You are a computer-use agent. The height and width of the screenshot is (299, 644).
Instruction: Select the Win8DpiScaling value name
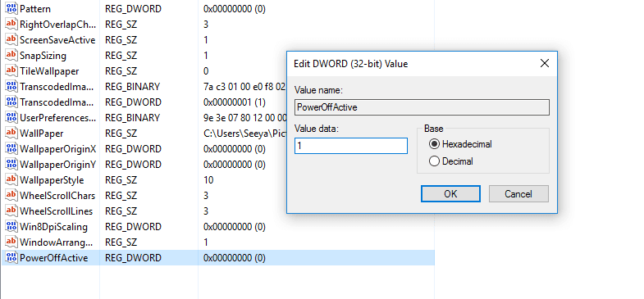pos(54,227)
